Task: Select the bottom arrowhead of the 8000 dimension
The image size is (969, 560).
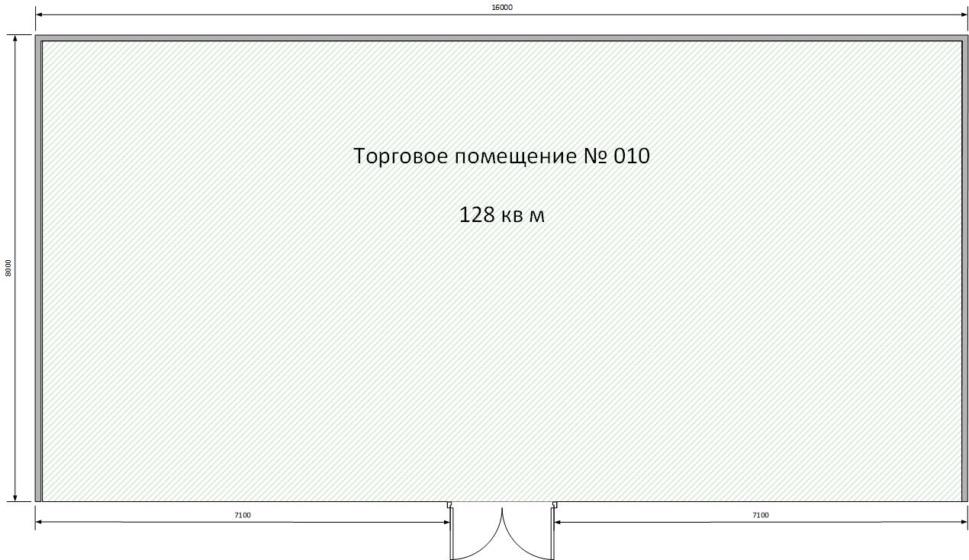Action: click(x=16, y=497)
